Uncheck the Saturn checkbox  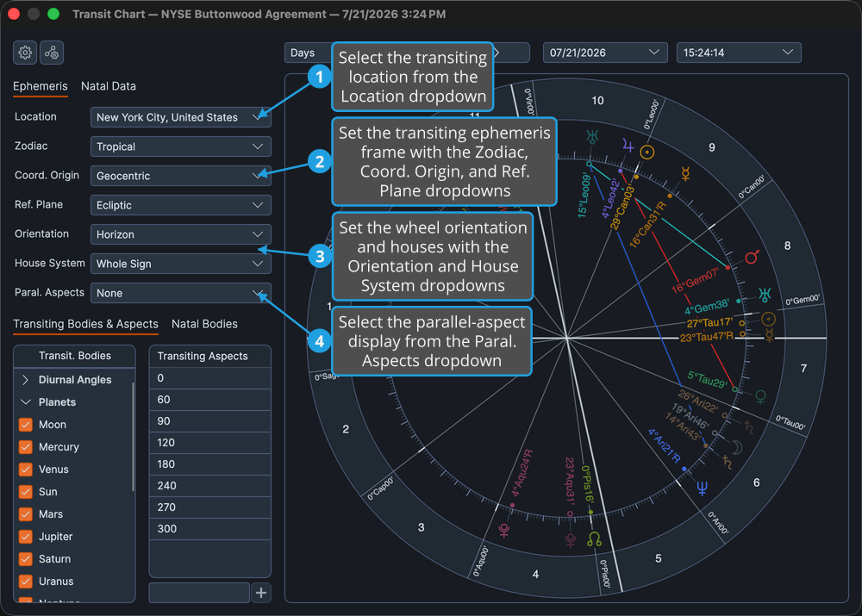point(25,559)
